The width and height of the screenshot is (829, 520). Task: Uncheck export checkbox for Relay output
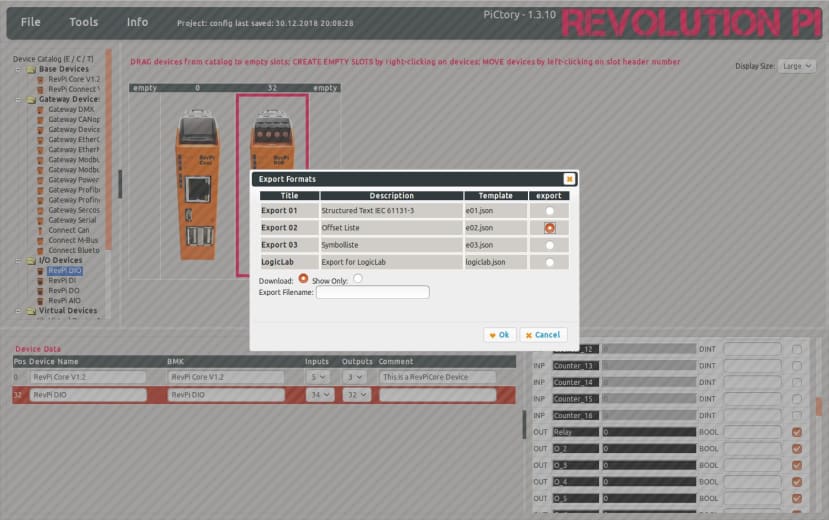click(x=797, y=432)
